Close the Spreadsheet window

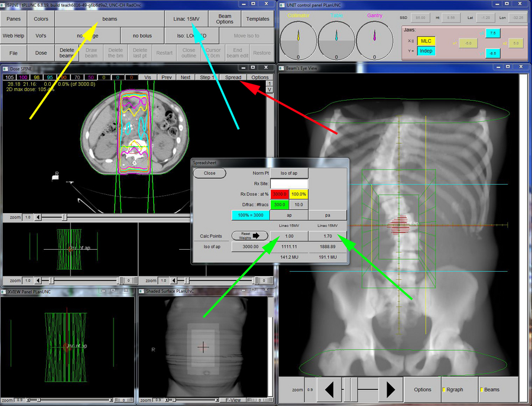pos(209,173)
